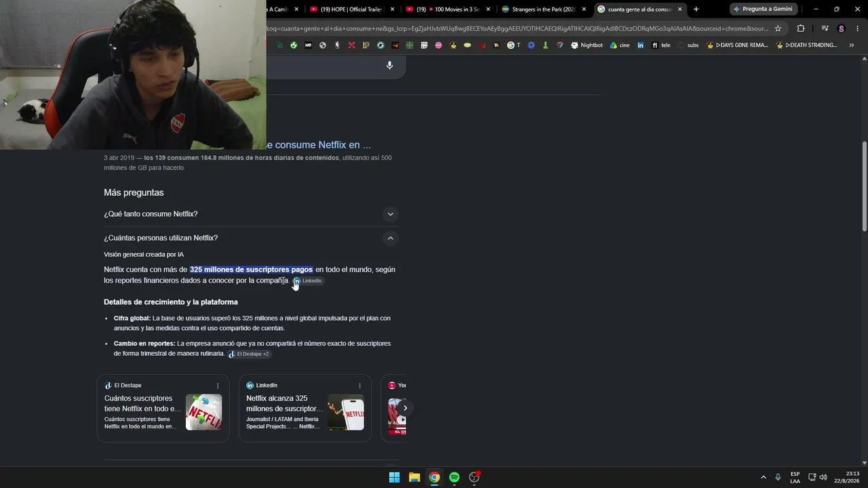
Task: Open the Chrome profile avatar
Action: (x=842, y=28)
